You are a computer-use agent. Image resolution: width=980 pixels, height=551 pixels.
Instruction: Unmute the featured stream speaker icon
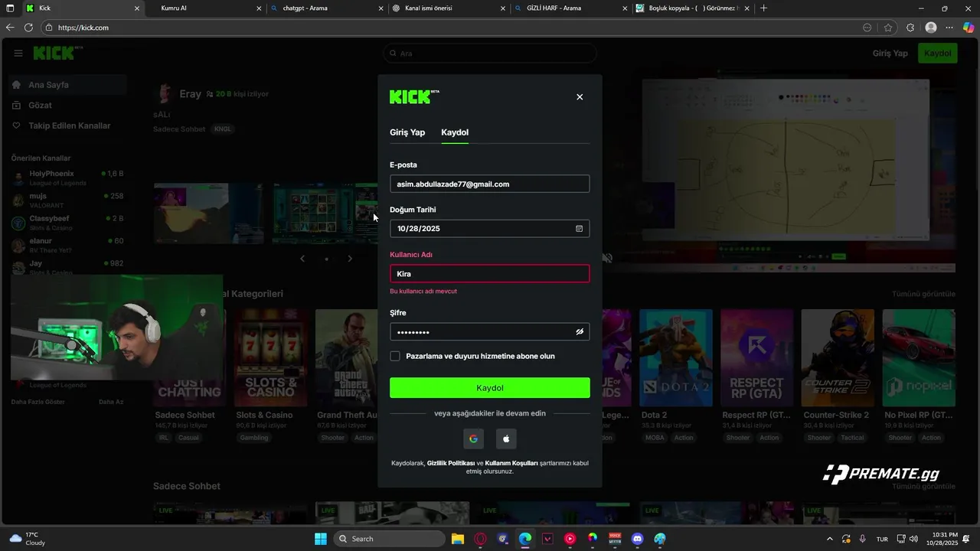coord(607,259)
